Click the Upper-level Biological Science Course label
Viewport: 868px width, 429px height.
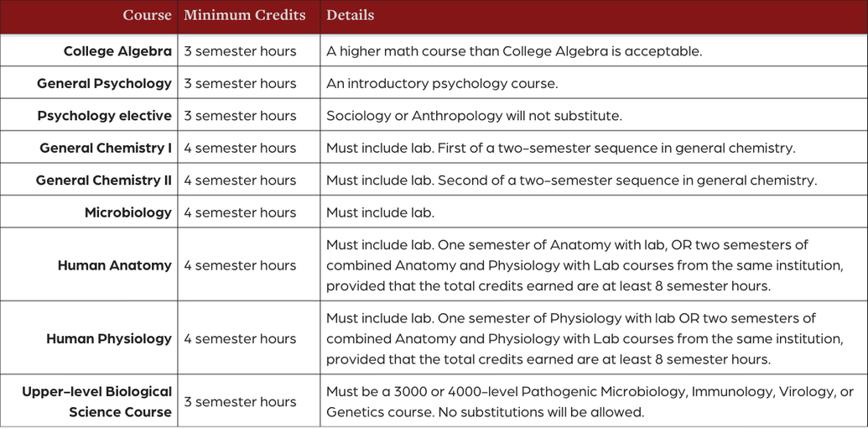[97, 401]
